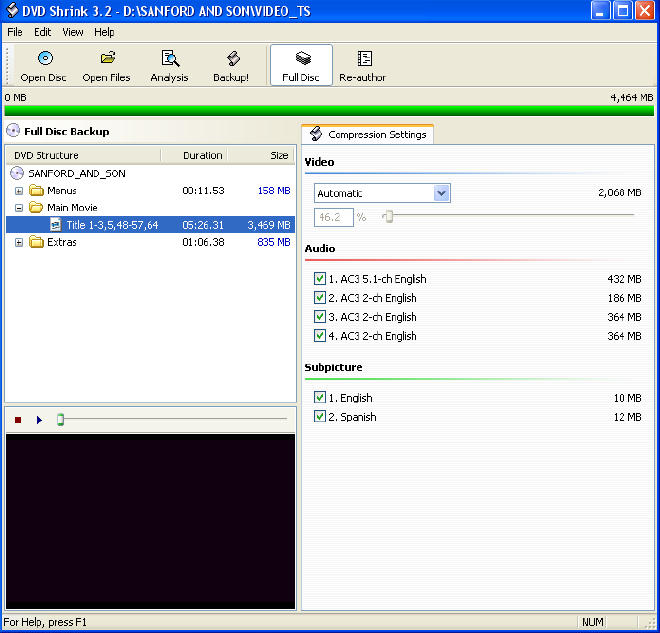Open the File menu
Image resolution: width=660 pixels, height=633 pixels.
[15, 32]
